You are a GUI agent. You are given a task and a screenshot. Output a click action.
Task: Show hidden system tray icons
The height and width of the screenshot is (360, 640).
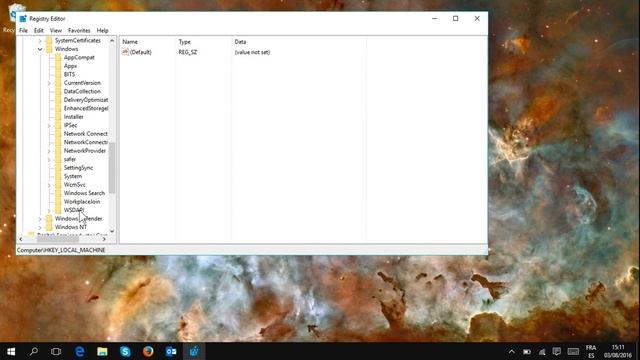coord(511,351)
